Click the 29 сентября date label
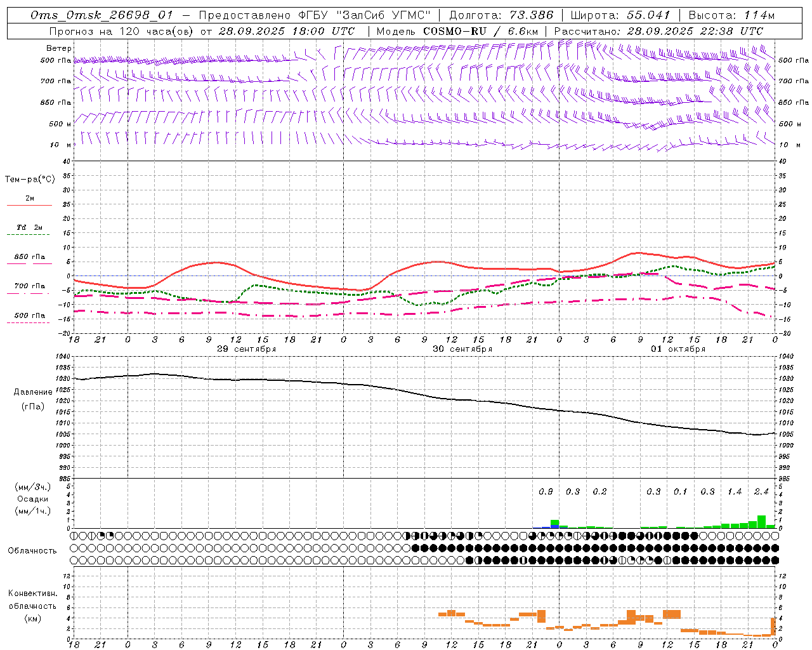 pos(246,349)
